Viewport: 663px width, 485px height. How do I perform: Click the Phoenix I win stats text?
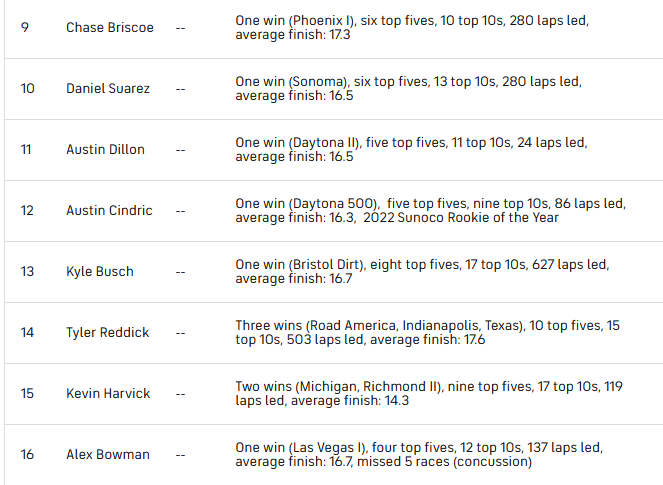pos(412,27)
